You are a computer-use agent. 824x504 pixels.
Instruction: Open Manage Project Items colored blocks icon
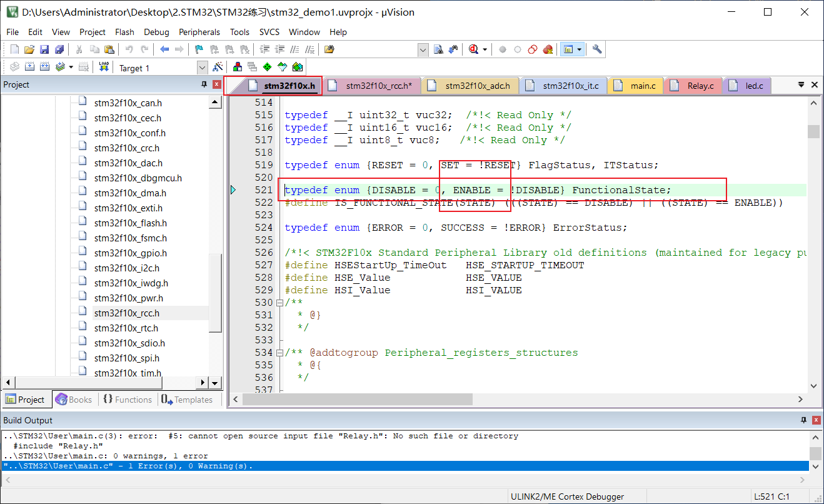[x=238, y=67]
